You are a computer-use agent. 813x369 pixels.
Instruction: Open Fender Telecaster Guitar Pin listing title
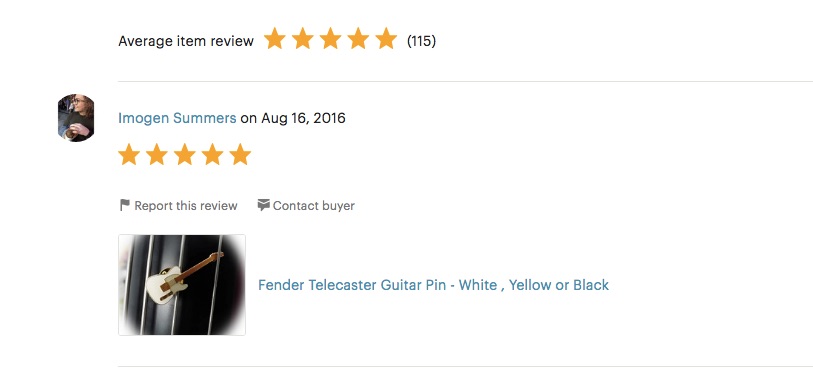coord(433,285)
